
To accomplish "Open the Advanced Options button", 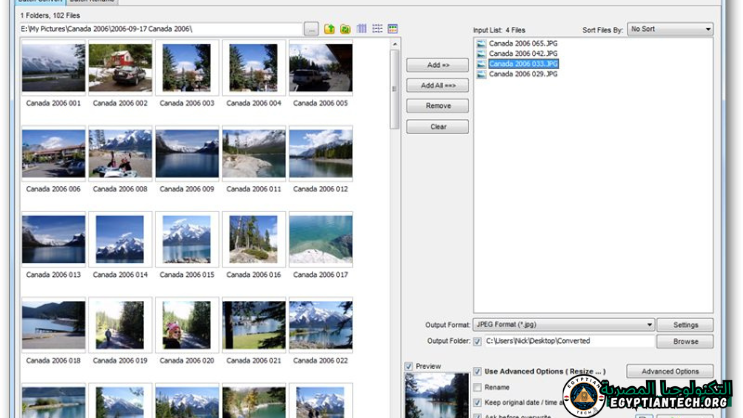I will (x=670, y=372).
